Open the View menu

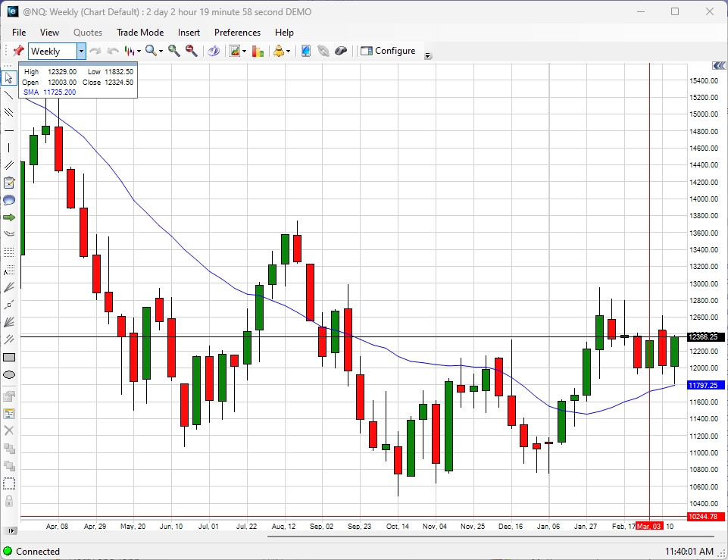(x=49, y=33)
